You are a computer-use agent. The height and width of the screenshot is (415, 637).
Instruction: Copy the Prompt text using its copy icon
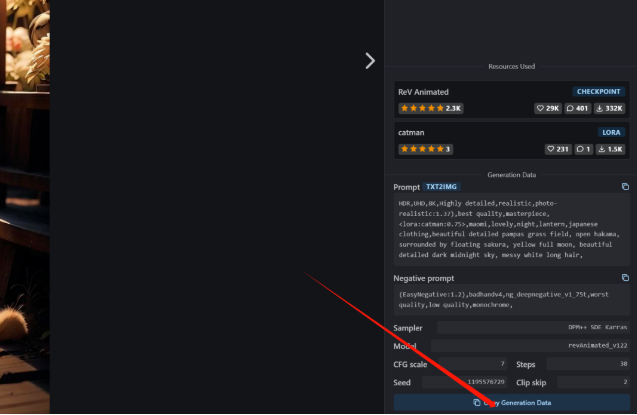pos(625,186)
